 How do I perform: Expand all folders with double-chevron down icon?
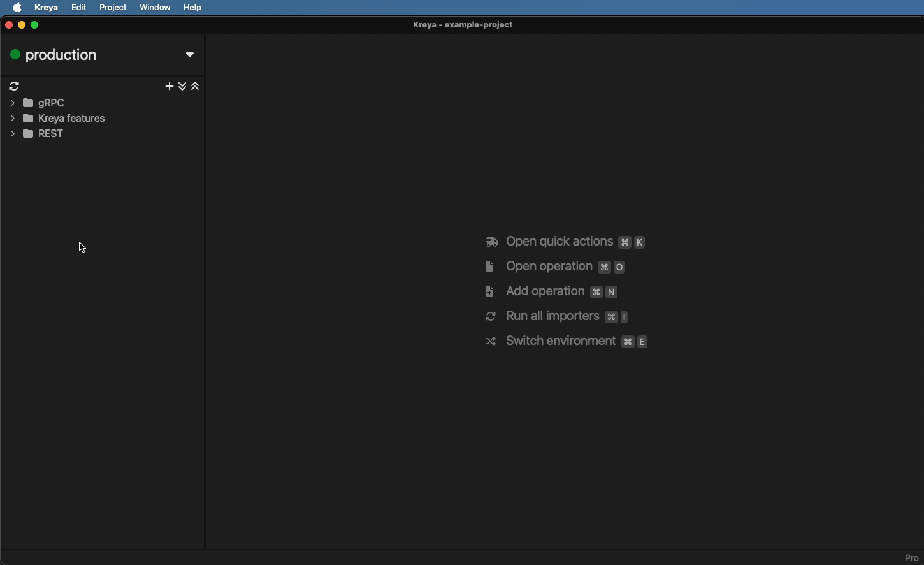(183, 86)
